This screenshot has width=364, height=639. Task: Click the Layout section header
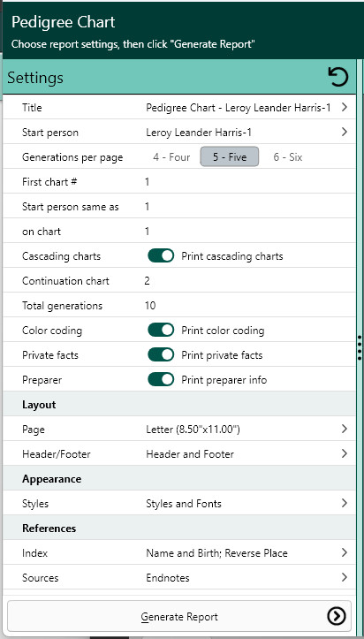pos(39,405)
